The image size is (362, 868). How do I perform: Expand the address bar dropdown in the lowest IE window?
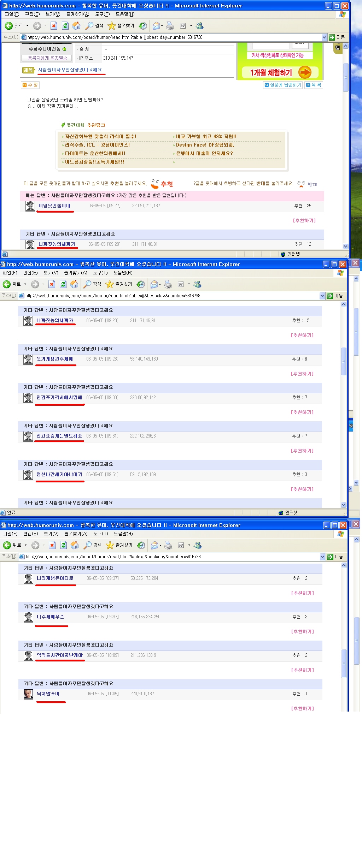coord(322,557)
